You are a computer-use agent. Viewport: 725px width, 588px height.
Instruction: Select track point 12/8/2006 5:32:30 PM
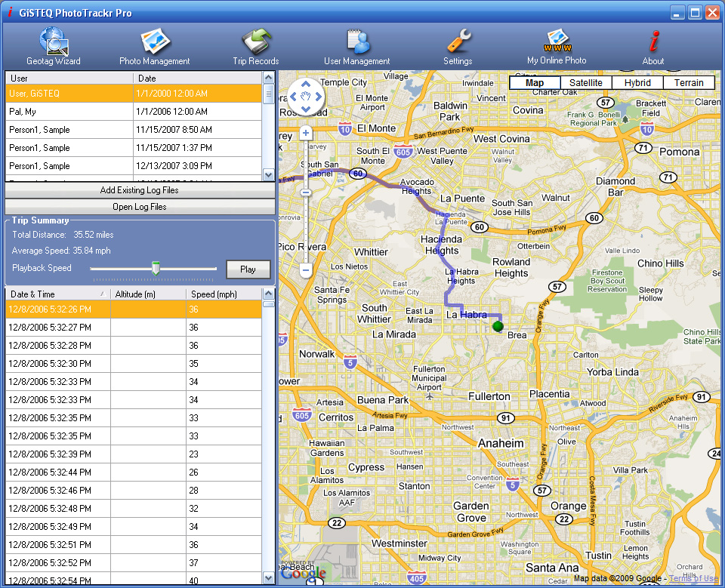[134, 364]
